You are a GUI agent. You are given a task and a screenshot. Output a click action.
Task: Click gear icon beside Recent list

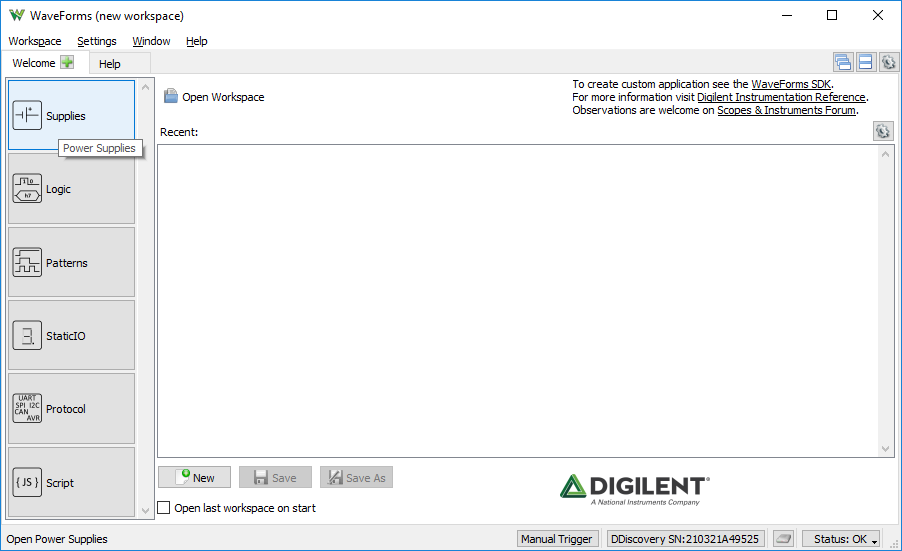tap(882, 131)
